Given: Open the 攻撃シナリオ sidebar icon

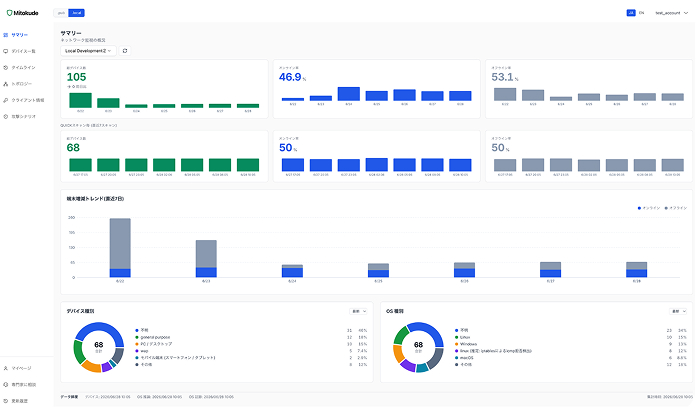Looking at the screenshot, I should (6, 116).
